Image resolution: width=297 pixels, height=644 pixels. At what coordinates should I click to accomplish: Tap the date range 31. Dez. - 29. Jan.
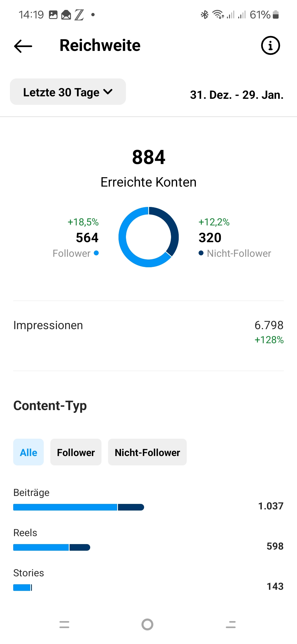[x=237, y=95]
